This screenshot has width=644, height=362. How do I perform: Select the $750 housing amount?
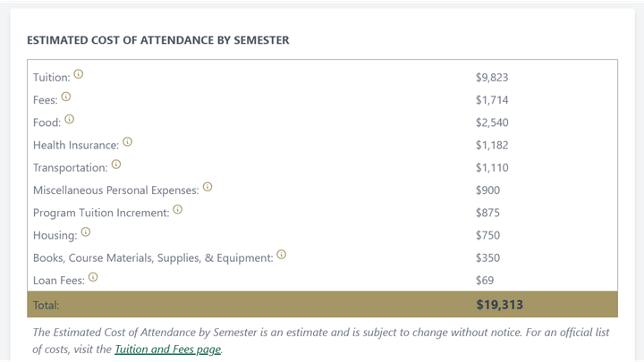click(488, 236)
